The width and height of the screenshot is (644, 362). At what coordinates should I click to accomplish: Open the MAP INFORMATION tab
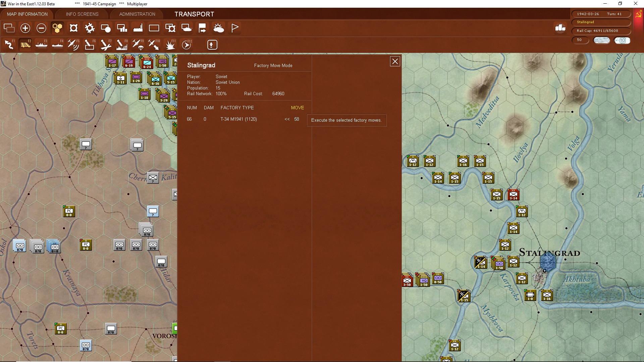[27, 14]
